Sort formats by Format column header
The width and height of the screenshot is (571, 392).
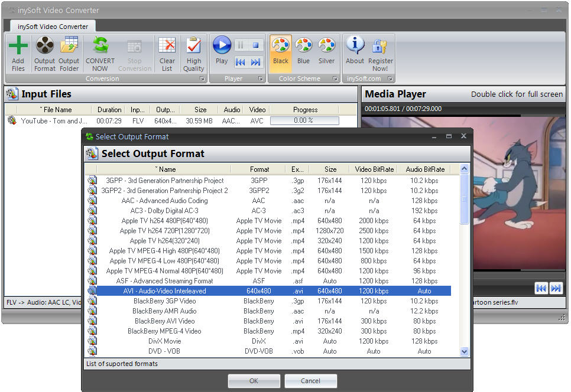259,169
